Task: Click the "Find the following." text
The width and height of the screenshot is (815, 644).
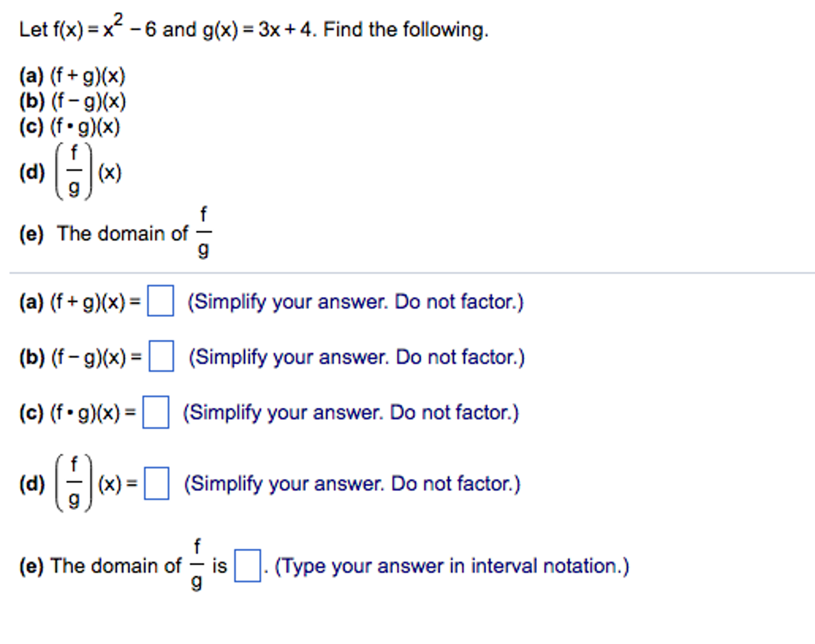Action: pyautogui.click(x=406, y=29)
